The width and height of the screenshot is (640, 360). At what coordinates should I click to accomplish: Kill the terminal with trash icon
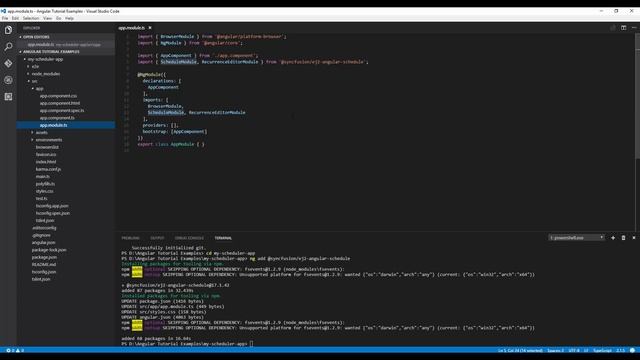coord(623,238)
